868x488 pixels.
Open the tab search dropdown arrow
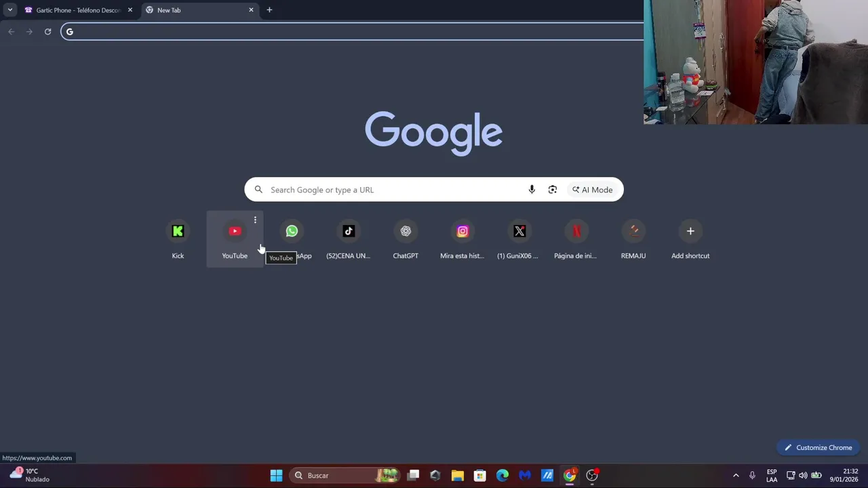tap(10, 10)
